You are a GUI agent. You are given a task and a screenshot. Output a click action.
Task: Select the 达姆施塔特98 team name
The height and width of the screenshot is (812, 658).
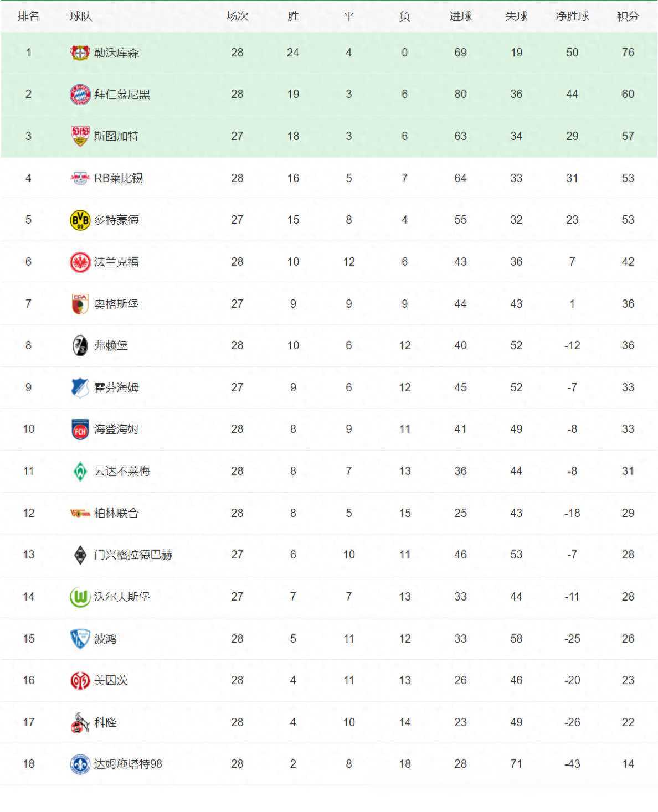(x=128, y=764)
